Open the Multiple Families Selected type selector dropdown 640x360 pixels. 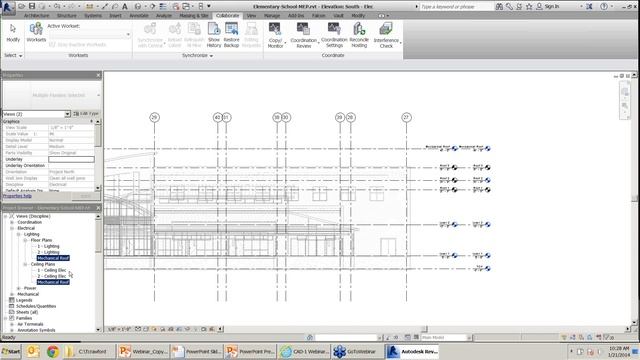click(98, 95)
